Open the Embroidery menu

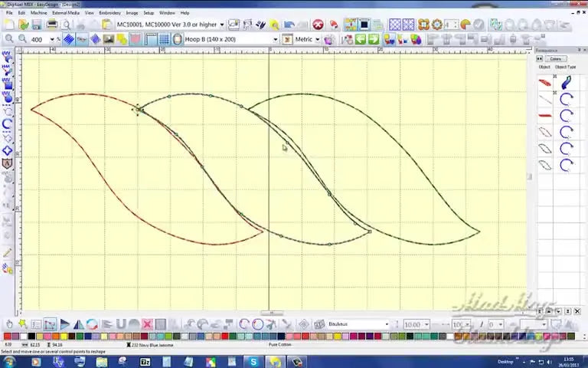coord(109,13)
